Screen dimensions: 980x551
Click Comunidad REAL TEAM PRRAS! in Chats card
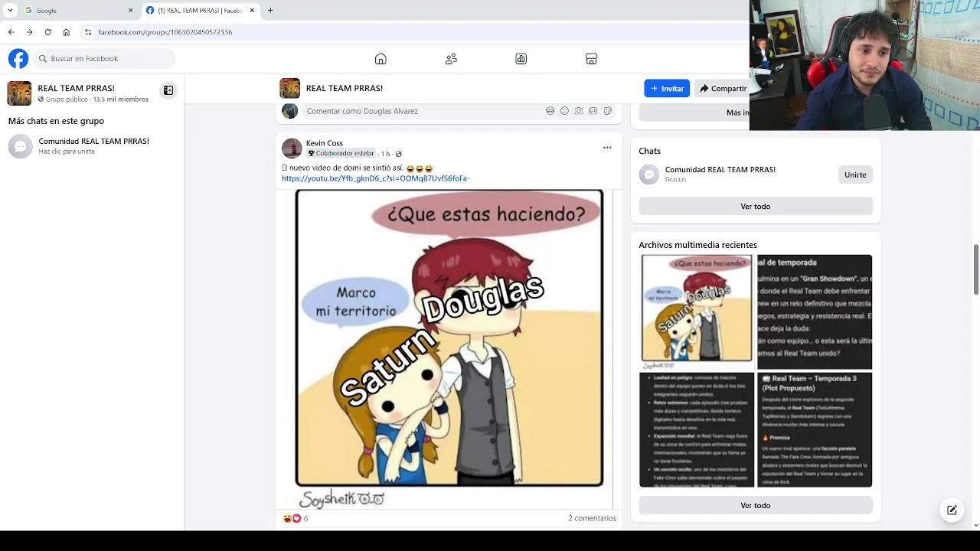(x=720, y=169)
